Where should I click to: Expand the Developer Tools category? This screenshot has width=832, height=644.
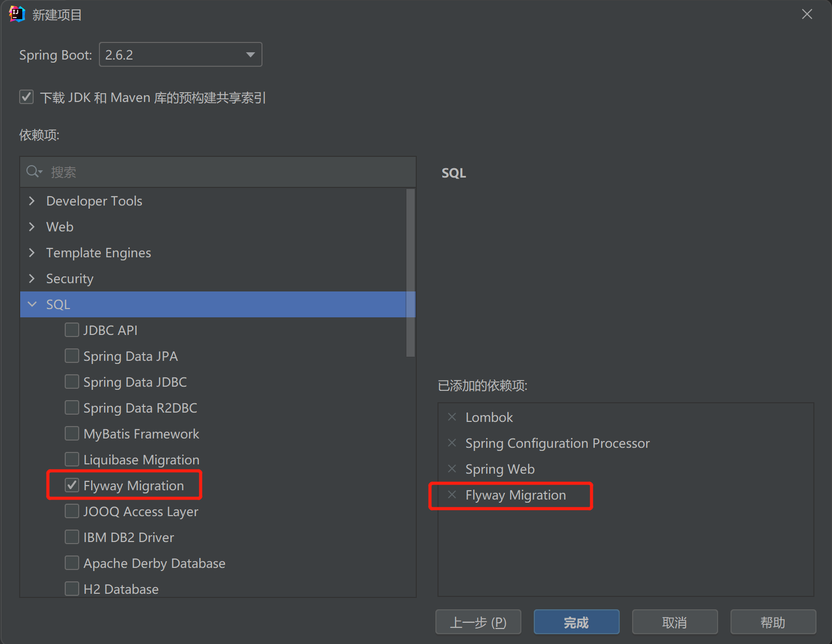pyautogui.click(x=32, y=201)
